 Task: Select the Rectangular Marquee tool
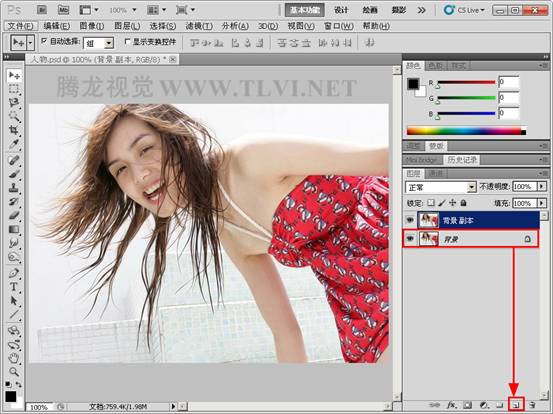[14, 89]
